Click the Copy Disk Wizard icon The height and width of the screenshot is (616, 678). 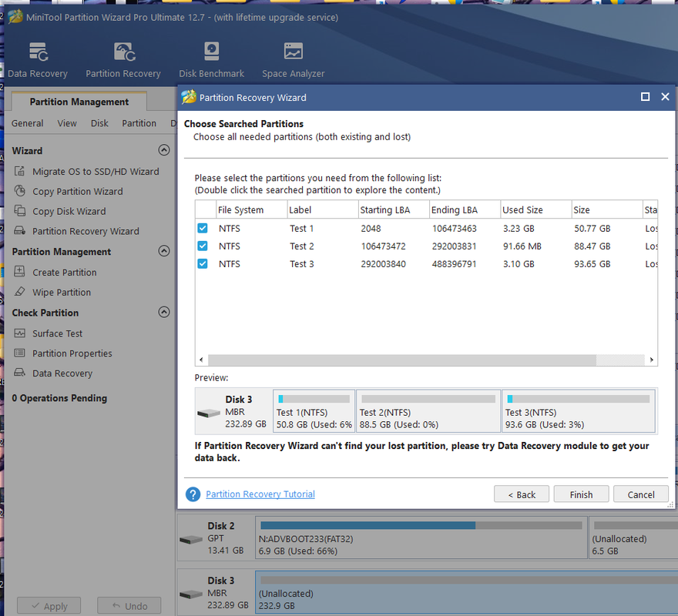tap(19, 211)
